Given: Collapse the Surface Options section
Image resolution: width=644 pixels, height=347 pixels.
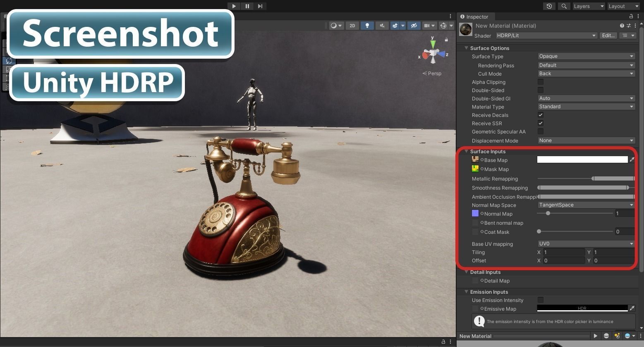Looking at the screenshot, I should [x=467, y=48].
